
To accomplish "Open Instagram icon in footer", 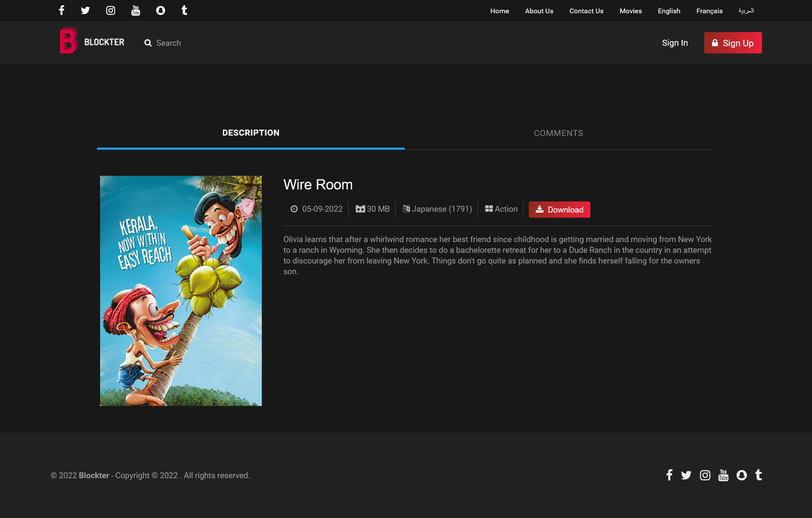I will (705, 475).
